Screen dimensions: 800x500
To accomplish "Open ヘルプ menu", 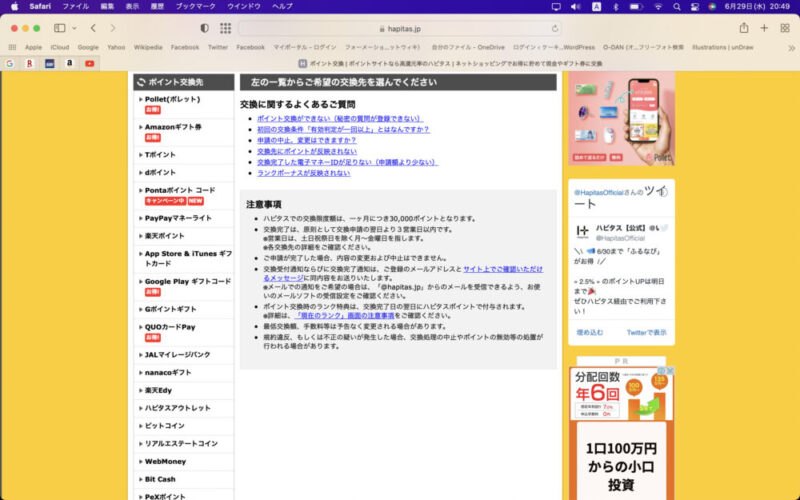I will (x=282, y=7).
